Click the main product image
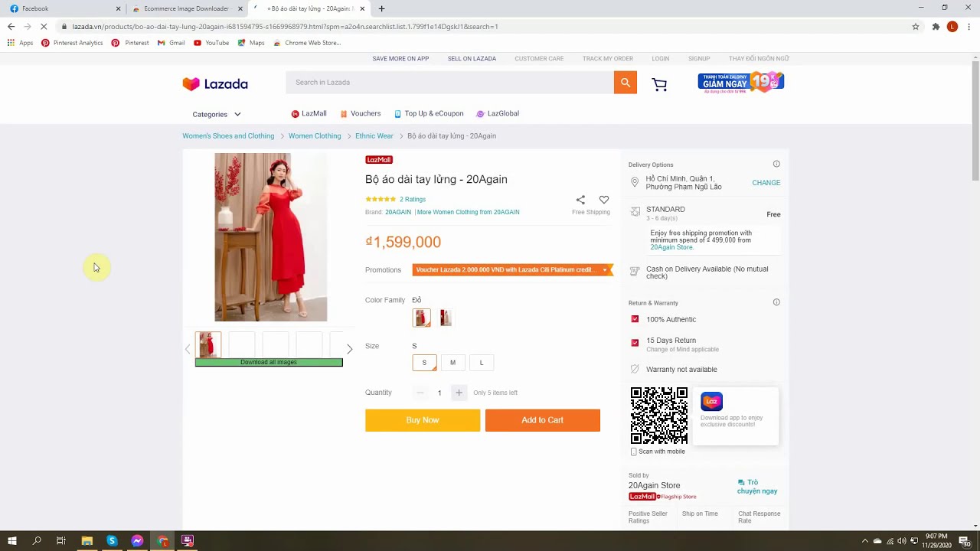The image size is (980, 551). (270, 237)
